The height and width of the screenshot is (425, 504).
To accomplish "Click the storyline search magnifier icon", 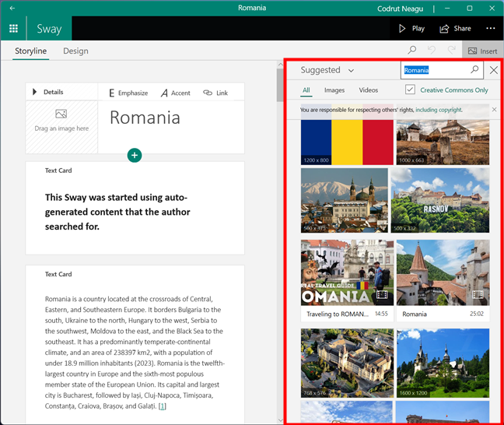I will tap(412, 51).
